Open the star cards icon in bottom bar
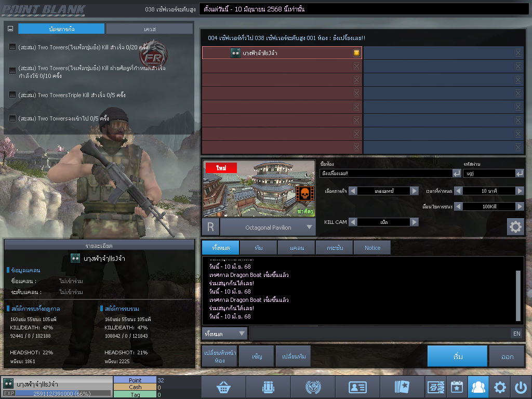The width and height of the screenshot is (532, 399). [403, 387]
